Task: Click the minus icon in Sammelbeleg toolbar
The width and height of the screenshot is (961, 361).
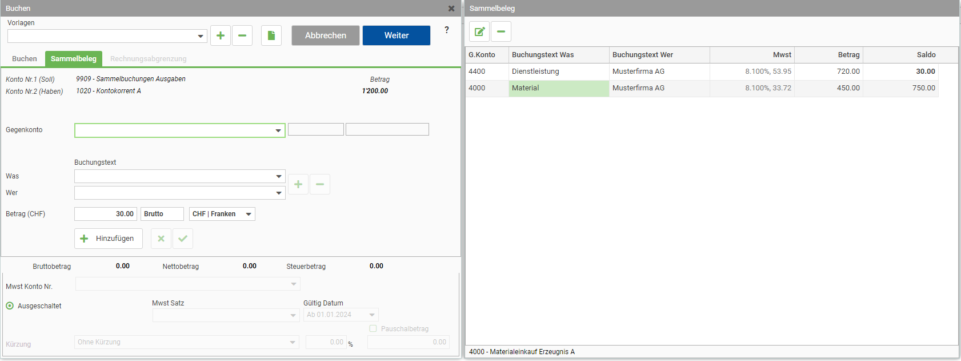Action: click(x=501, y=31)
